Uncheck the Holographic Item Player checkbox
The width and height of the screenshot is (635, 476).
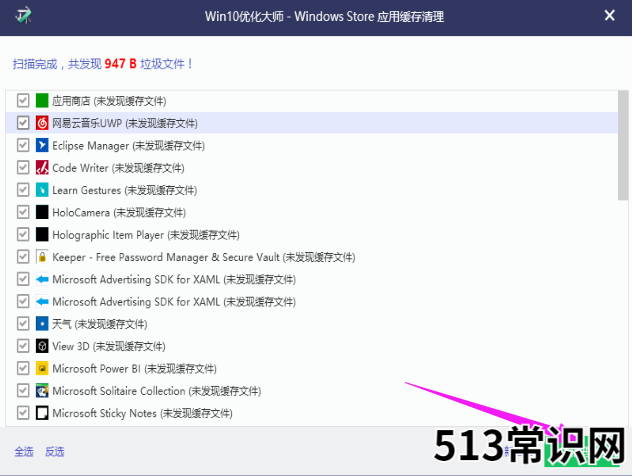(x=23, y=234)
